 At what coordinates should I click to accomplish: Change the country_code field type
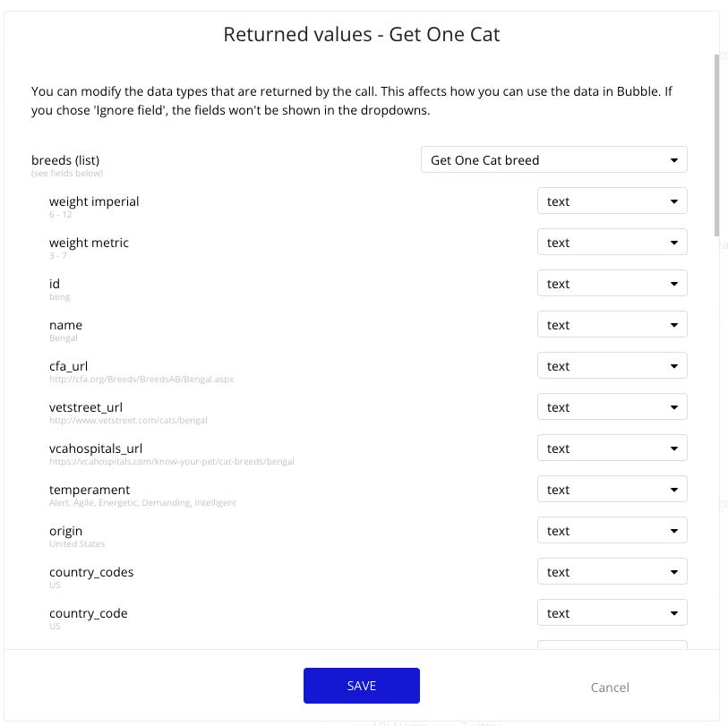[612, 612]
